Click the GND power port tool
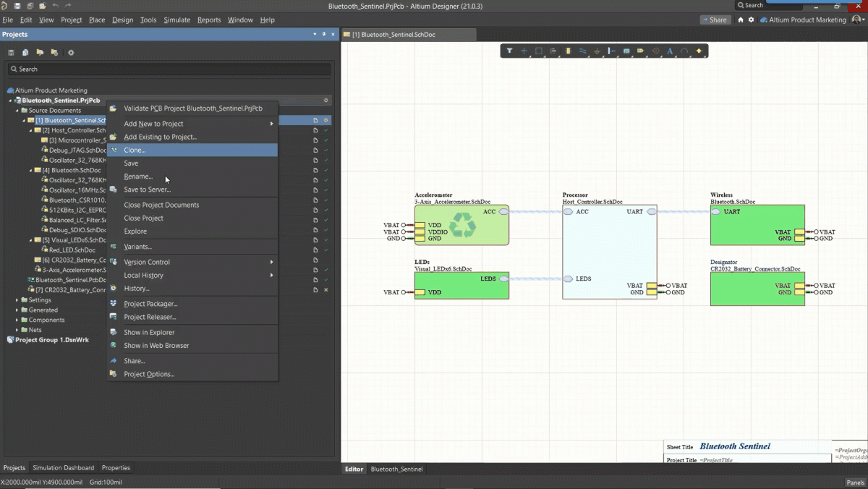 (x=597, y=51)
